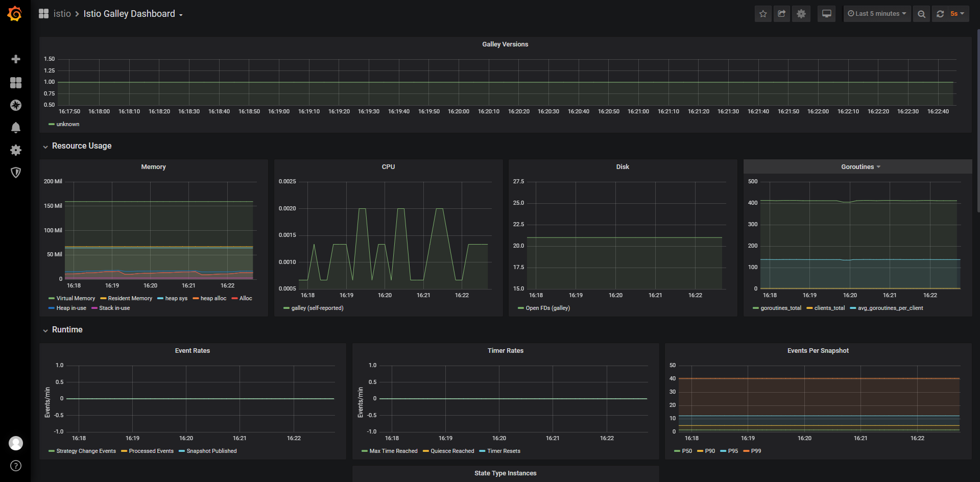Image resolution: width=980 pixels, height=482 pixels.
Task: Toggle Open FDs (galley) series
Action: (x=548, y=308)
